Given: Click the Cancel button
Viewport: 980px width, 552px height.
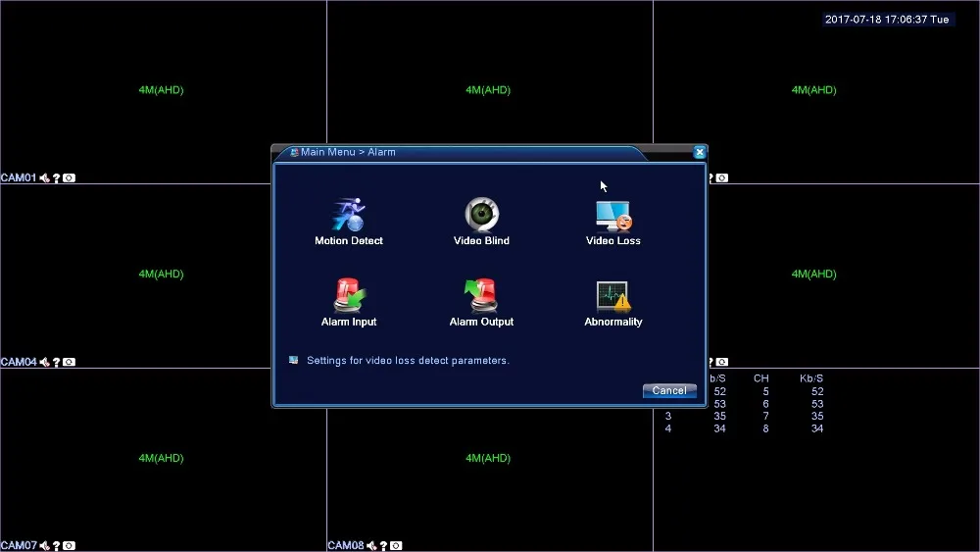Looking at the screenshot, I should click(x=669, y=390).
